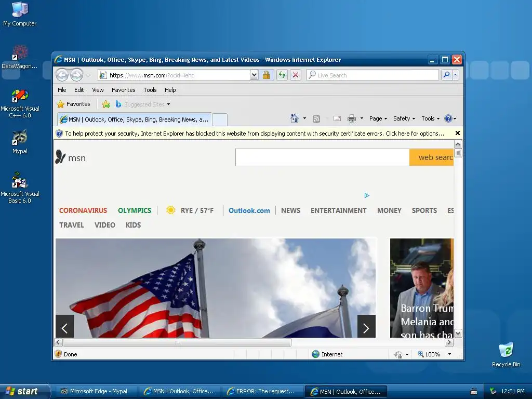Image resolution: width=532 pixels, height=399 pixels.
Task: Click the MSN web search text box
Action: tap(322, 157)
